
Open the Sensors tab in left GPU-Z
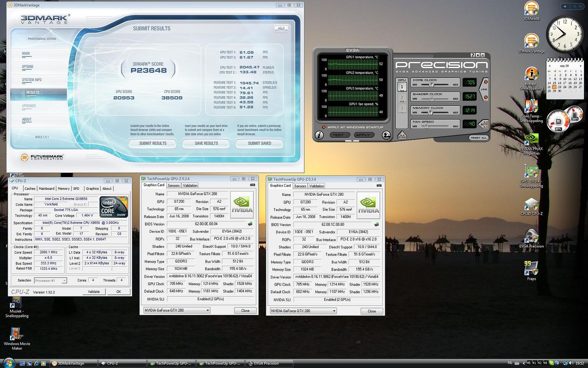click(174, 185)
